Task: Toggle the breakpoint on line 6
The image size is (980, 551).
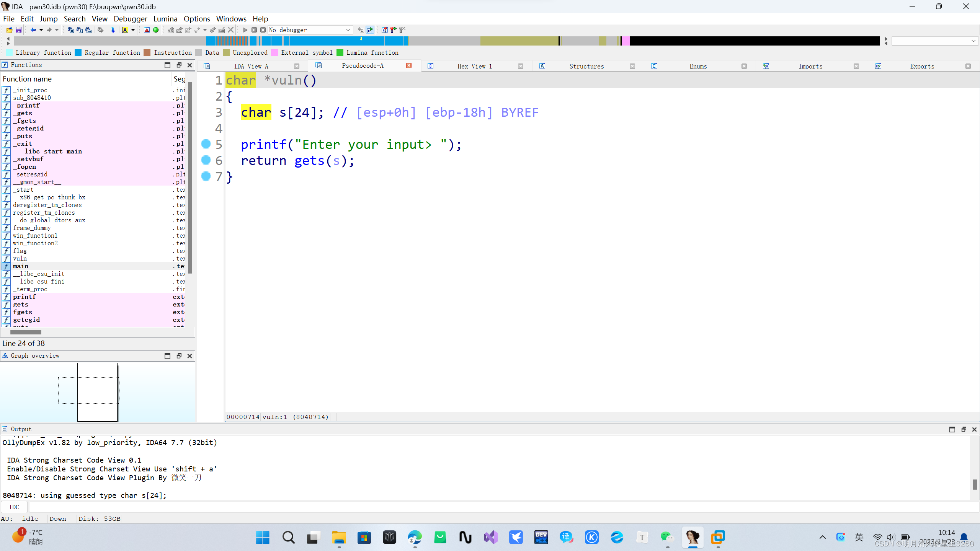Action: coord(206,161)
